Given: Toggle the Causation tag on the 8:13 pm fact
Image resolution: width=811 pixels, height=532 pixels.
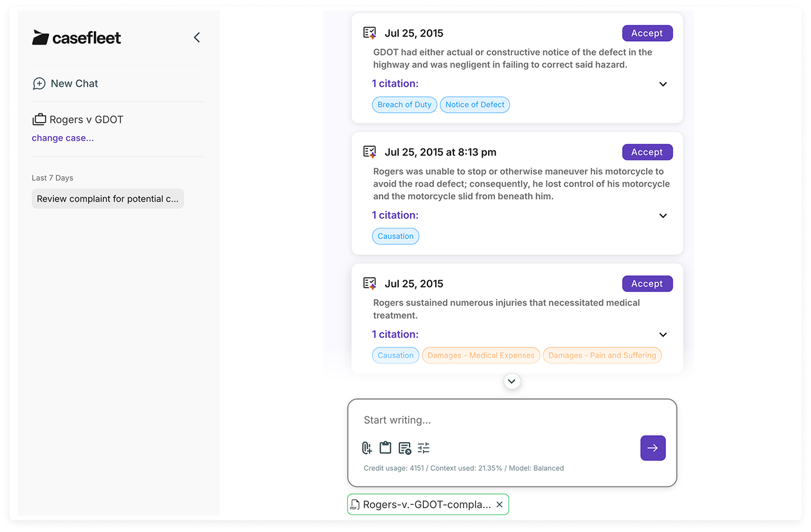Looking at the screenshot, I should (395, 236).
